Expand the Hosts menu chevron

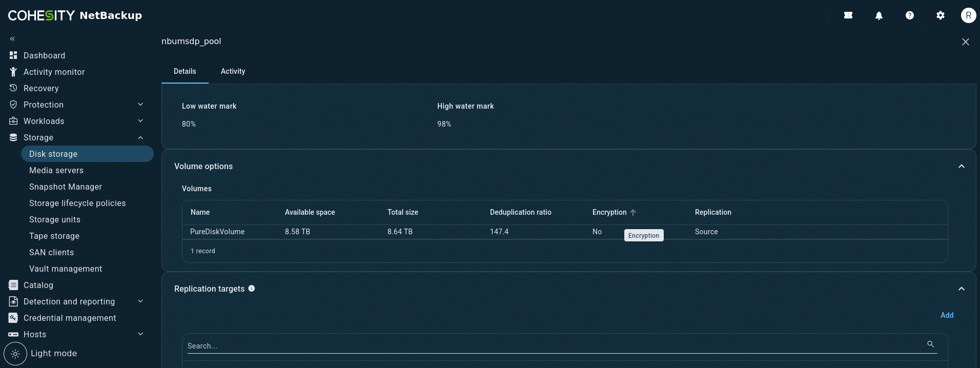pyautogui.click(x=140, y=334)
